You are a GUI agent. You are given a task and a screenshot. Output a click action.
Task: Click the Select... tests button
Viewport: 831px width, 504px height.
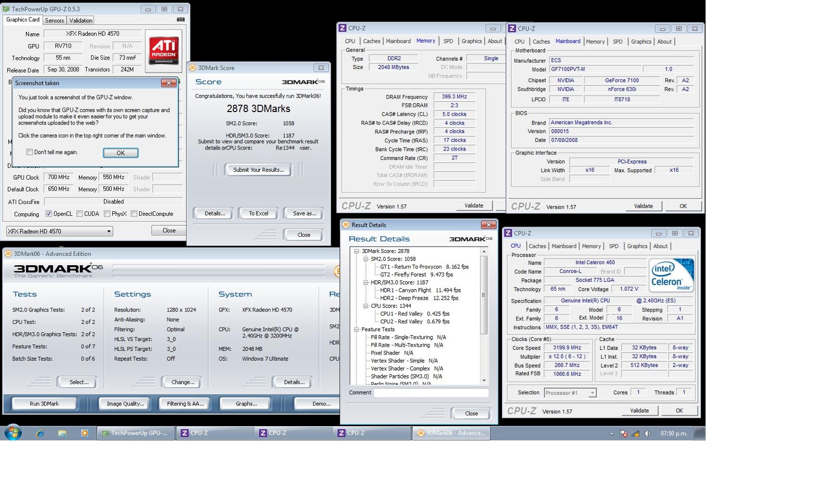[x=79, y=382]
